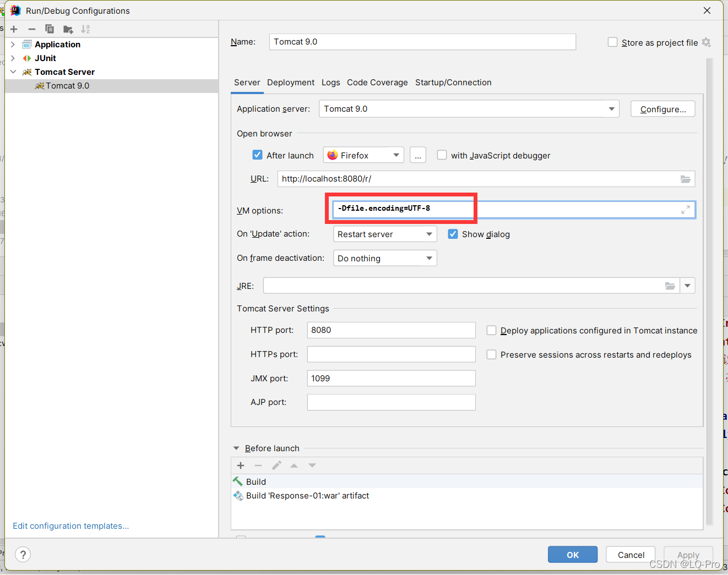Open On frame deactivation dropdown
Viewport: 728px width, 575px height.
[x=385, y=258]
